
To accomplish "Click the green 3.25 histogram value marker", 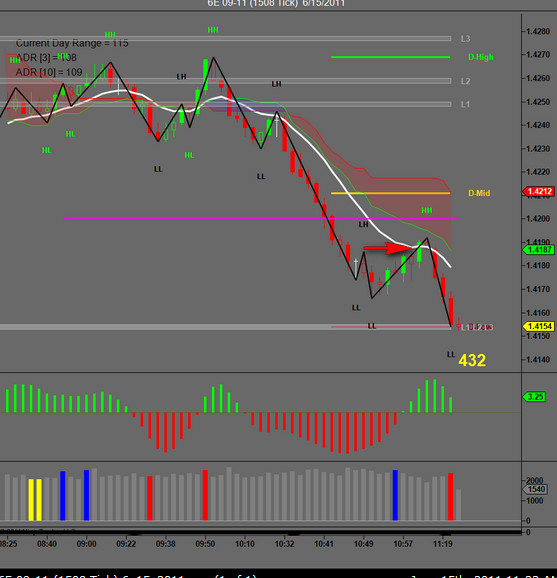I will click(534, 397).
